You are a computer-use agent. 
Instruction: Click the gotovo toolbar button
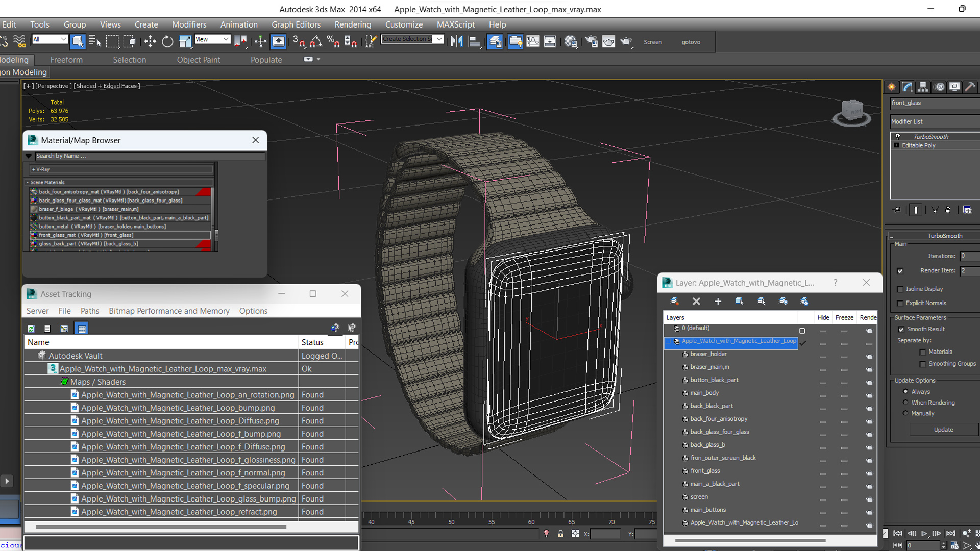[691, 42]
